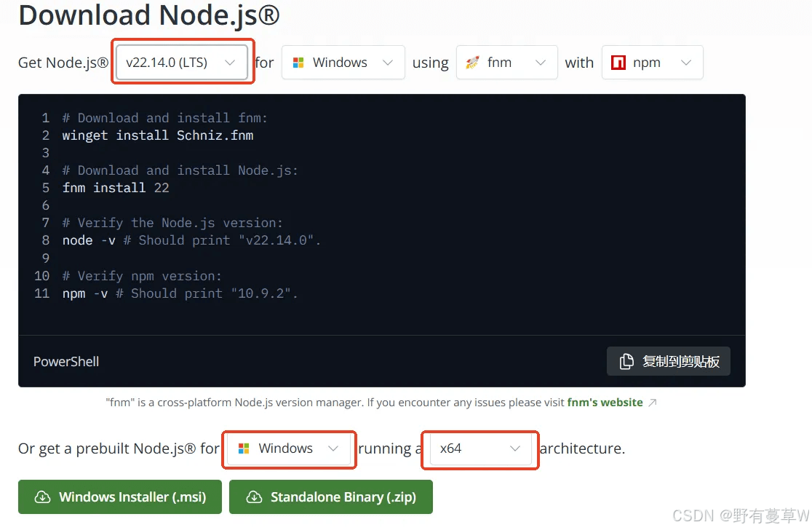Expand the x64 architecture dropdown
This screenshot has width=812, height=530.
(480, 448)
